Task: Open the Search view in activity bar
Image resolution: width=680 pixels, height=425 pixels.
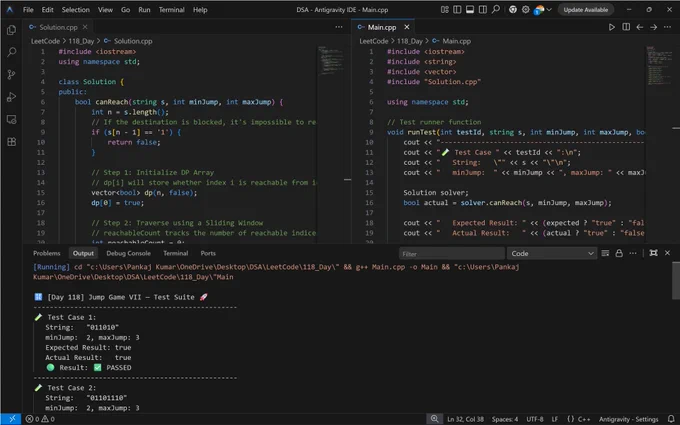Action: pos(12,52)
